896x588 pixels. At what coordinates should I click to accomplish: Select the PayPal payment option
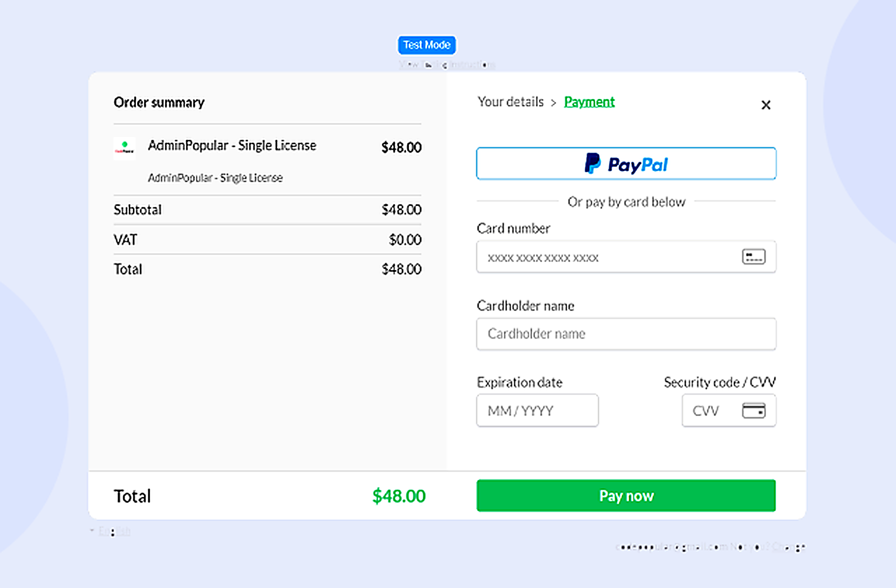point(626,163)
